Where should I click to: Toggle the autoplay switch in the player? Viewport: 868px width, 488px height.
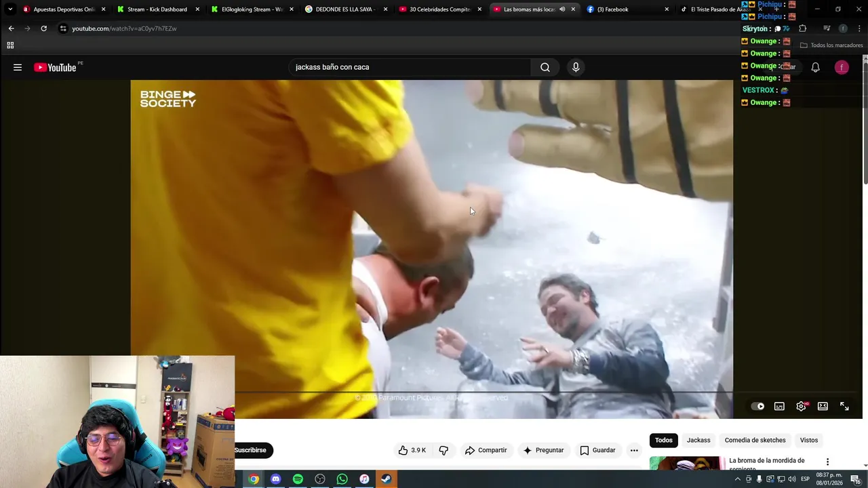click(x=757, y=406)
